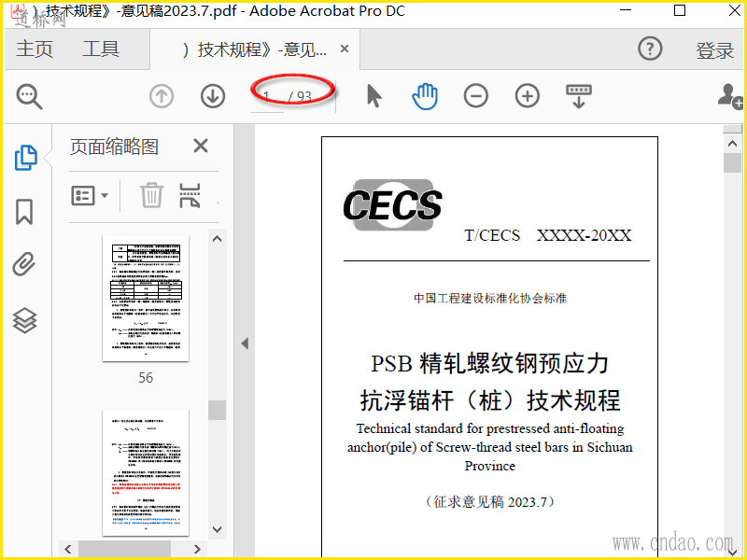Activate the hand pan tool
Image resolution: width=747 pixels, height=560 pixels.
point(425,96)
